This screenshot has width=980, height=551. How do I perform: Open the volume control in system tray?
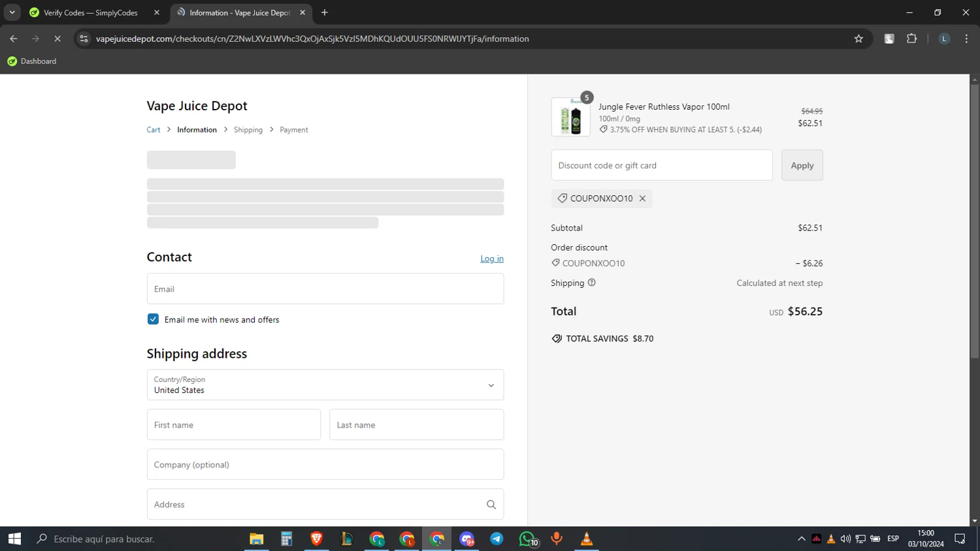pos(846,539)
